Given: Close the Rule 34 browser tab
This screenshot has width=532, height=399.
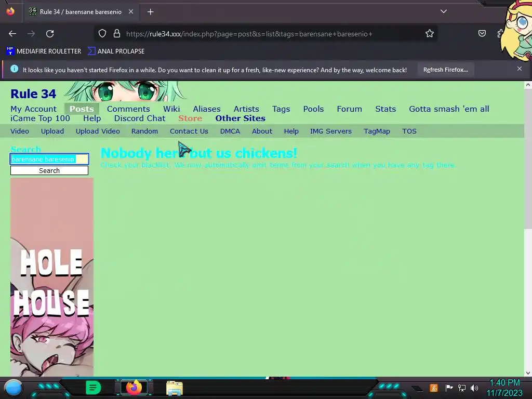Looking at the screenshot, I should [131, 11].
